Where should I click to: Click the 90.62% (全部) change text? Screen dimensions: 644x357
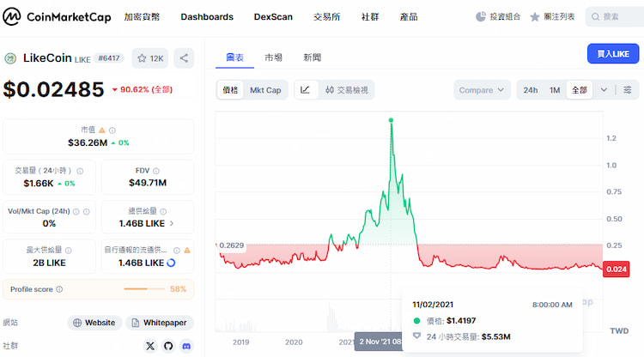click(x=143, y=89)
